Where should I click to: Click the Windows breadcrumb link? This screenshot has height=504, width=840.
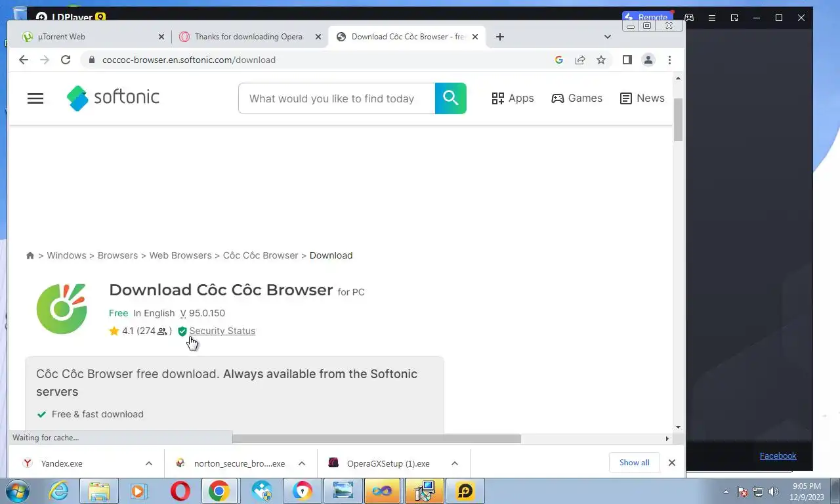[x=66, y=255]
